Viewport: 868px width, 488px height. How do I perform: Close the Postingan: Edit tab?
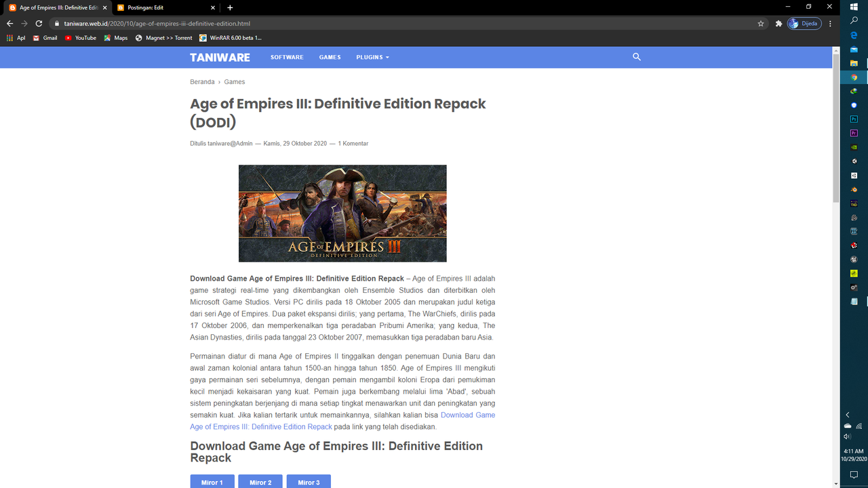[213, 7]
